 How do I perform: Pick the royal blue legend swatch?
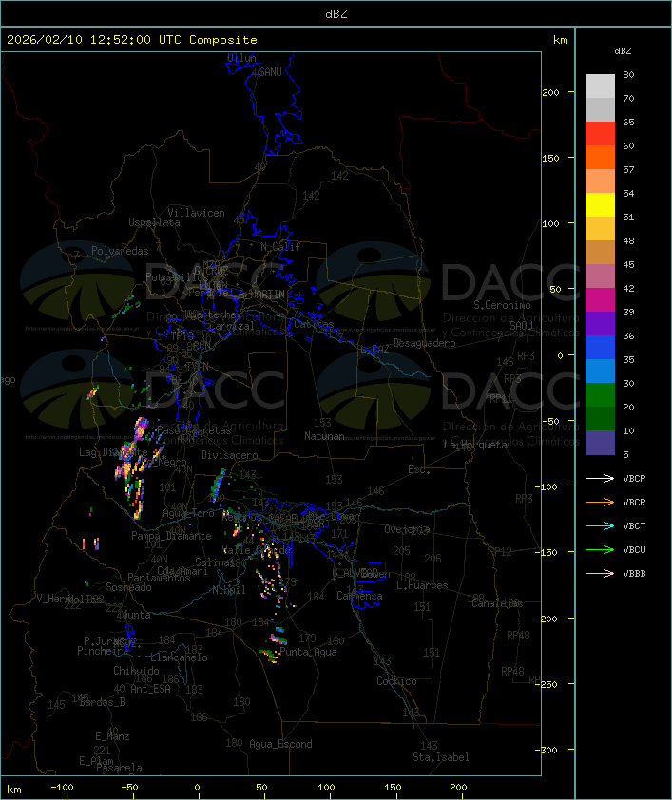point(600,348)
